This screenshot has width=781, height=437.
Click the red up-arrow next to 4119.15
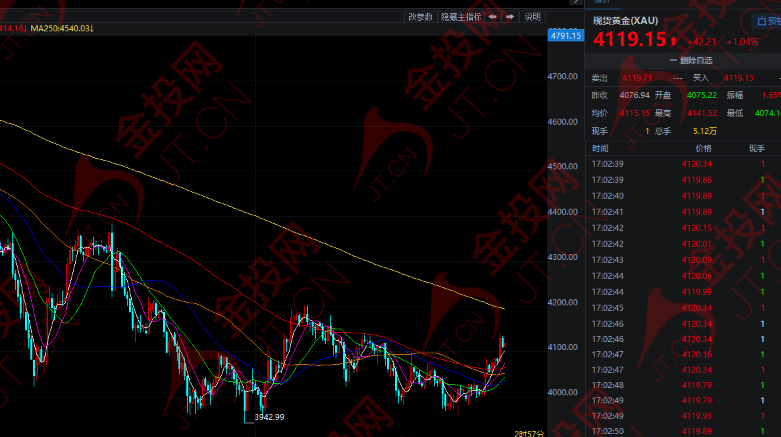point(673,41)
